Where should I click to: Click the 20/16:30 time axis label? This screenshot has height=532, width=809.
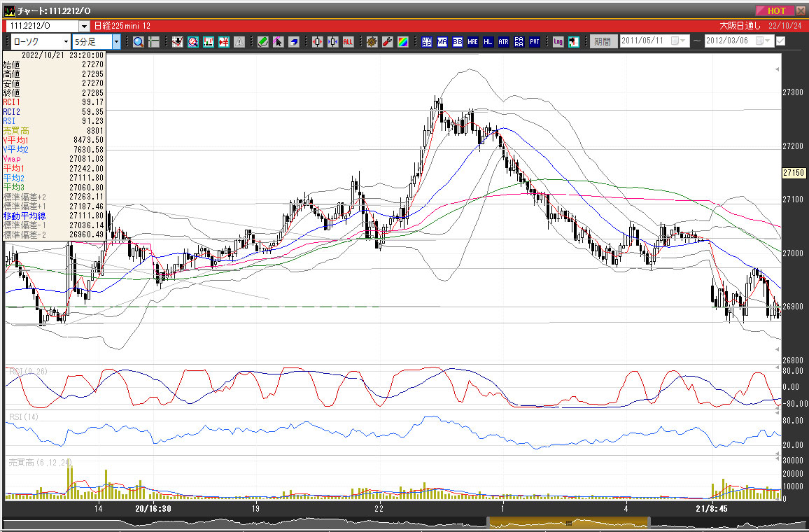[x=153, y=508]
